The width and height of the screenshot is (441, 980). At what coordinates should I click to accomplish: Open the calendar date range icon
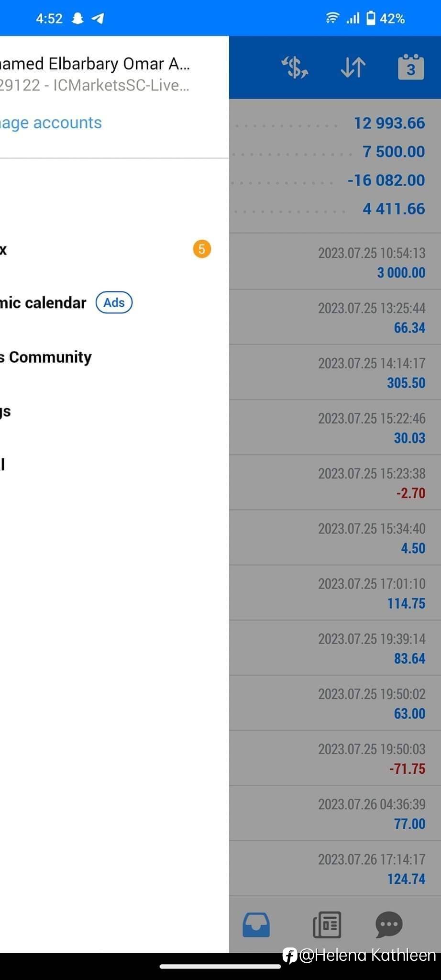pyautogui.click(x=410, y=67)
